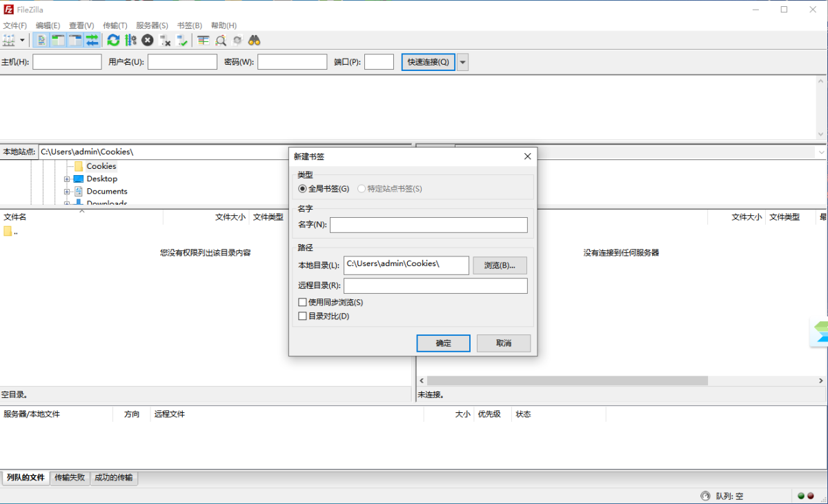This screenshot has height=504, width=828.
Task: Switch to the 成功的传输 tab
Action: pyautogui.click(x=114, y=478)
